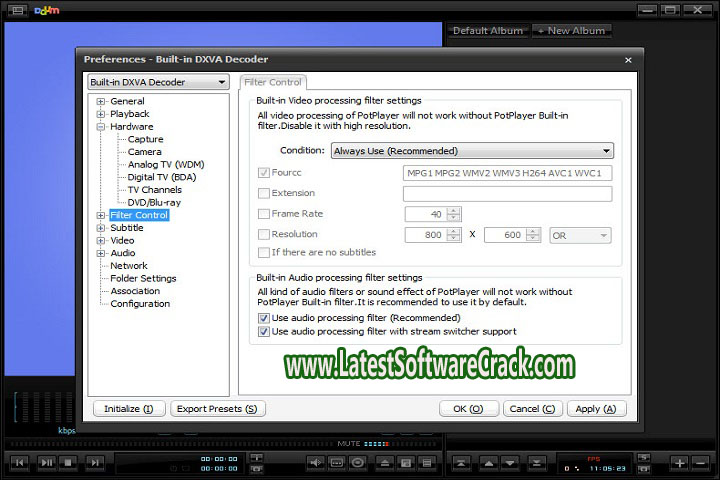Switch to the Default Album tab
The image size is (720, 480).
point(487,30)
